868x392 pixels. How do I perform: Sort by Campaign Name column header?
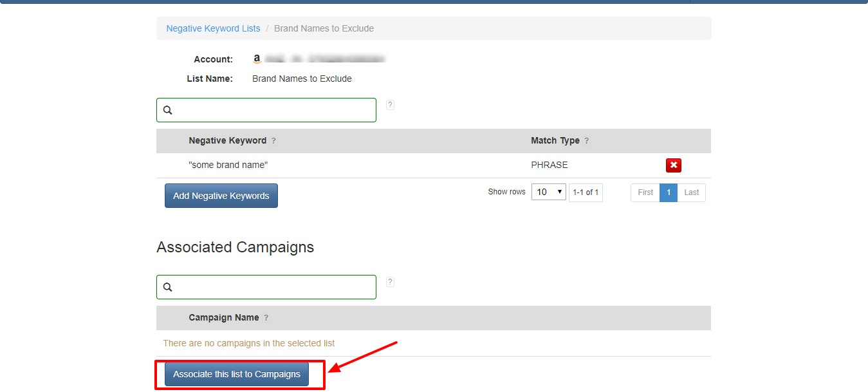click(224, 317)
